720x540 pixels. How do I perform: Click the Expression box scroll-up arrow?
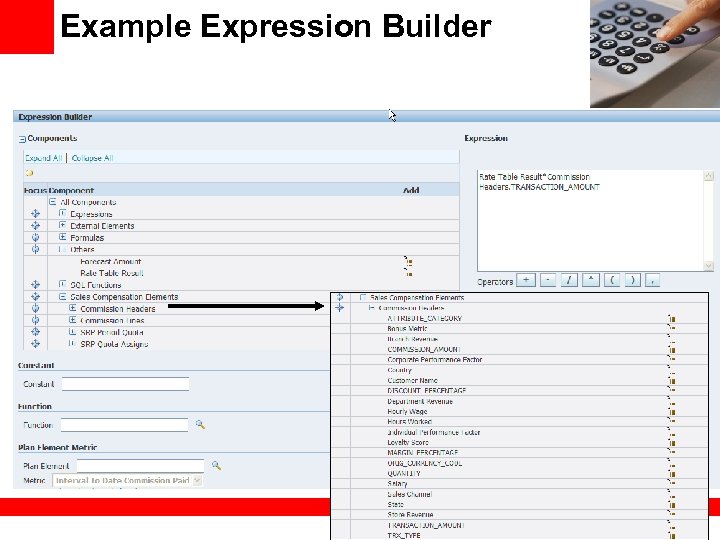709,175
